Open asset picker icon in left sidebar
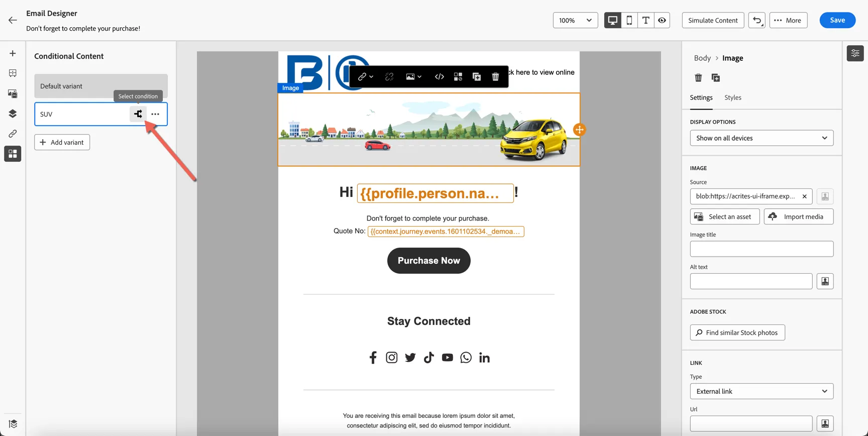This screenshot has width=868, height=436. [13, 93]
